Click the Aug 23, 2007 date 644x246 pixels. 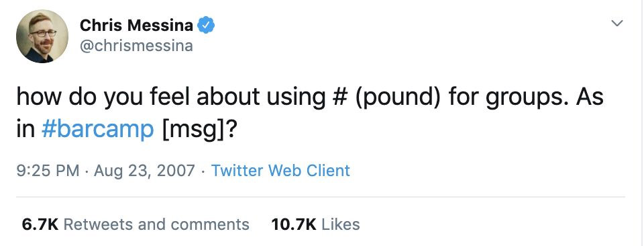144,171
